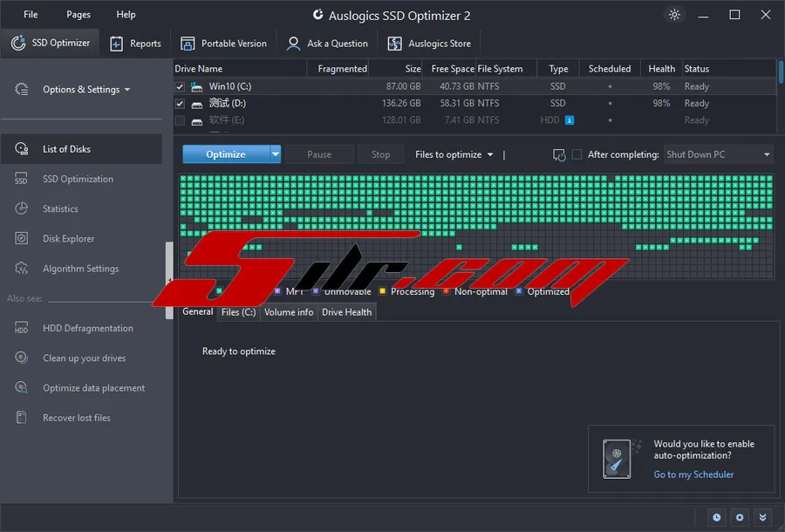The image size is (785, 532).
Task: Click Recover lost files
Action: [x=81, y=418]
